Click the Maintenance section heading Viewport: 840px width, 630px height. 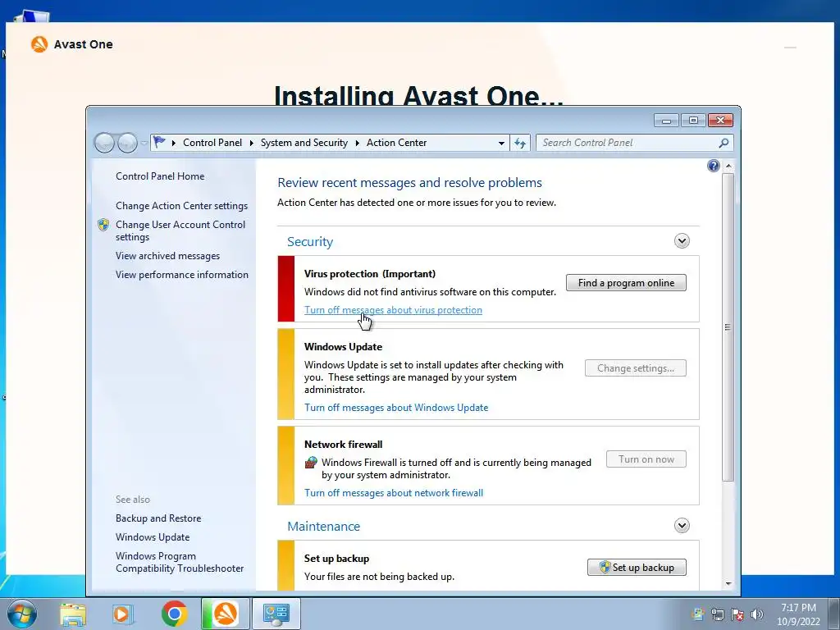coord(323,526)
